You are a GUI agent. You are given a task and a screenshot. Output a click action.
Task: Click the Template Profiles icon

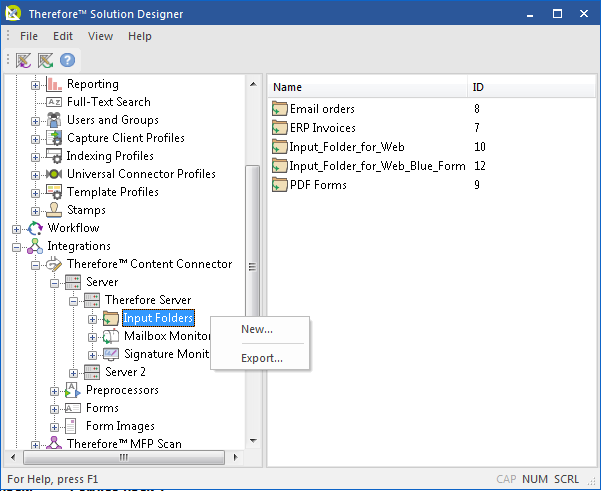pyautogui.click(x=54, y=192)
